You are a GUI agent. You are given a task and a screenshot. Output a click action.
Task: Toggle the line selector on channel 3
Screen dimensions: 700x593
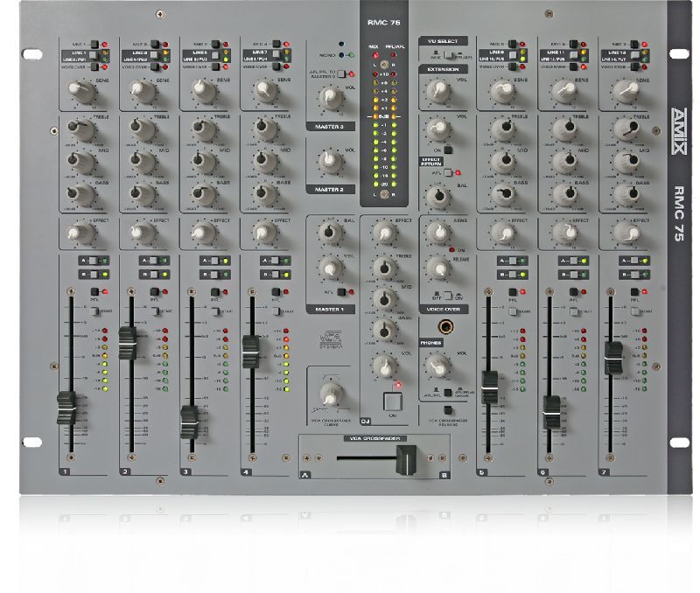click(215, 55)
